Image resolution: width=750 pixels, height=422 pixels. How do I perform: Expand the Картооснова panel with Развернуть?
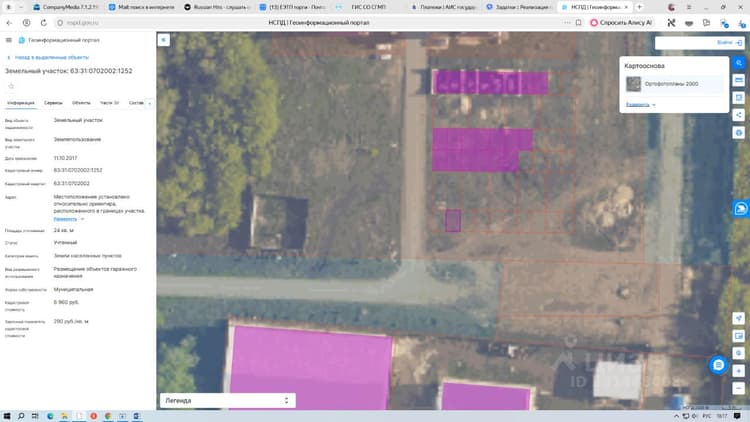point(640,104)
